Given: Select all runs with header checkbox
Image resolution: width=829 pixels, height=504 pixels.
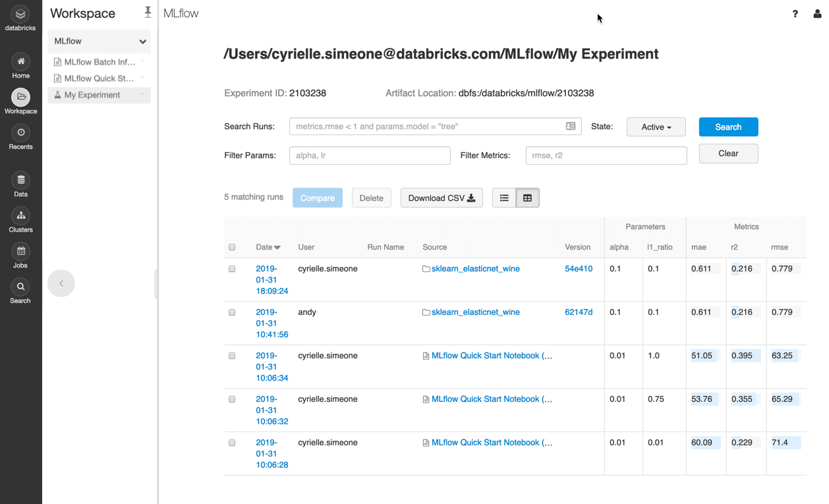Looking at the screenshot, I should (x=232, y=247).
